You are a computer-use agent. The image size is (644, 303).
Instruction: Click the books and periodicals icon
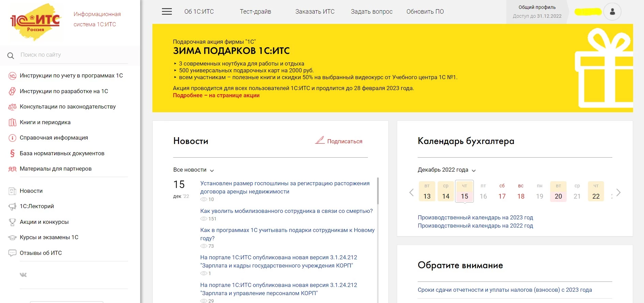click(12, 122)
